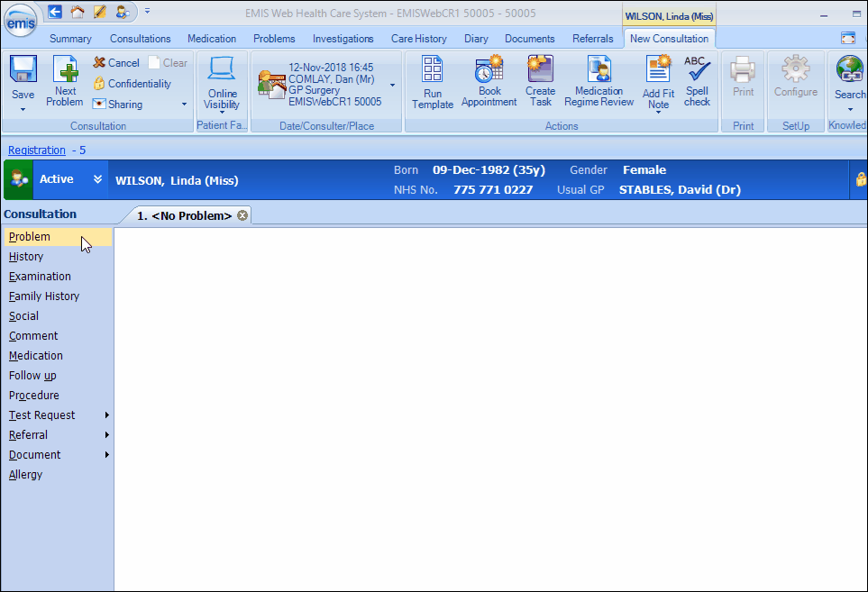Choose Examination in the sidebar
Image resolution: width=868 pixels, height=592 pixels.
point(58,277)
